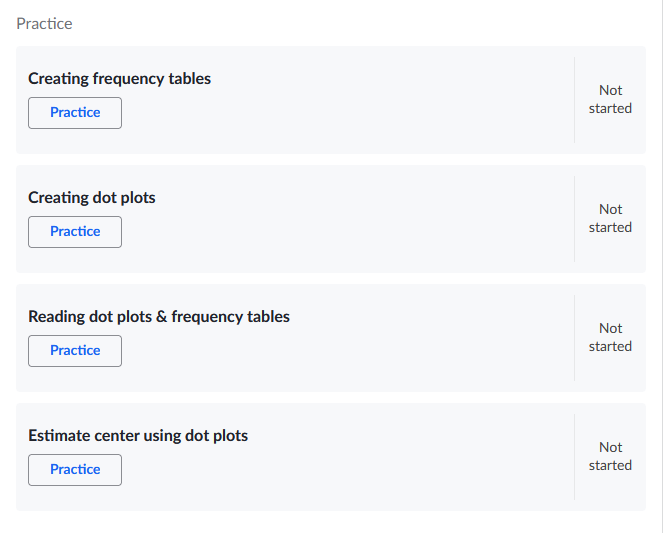The height and width of the screenshot is (533, 663).
Task: Click Practice under Reading dot plots & frequency tables
Action: click(75, 351)
